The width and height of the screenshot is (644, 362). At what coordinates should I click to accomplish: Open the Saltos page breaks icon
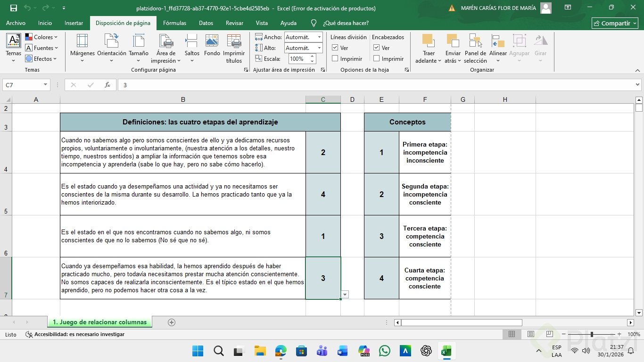[x=192, y=41]
